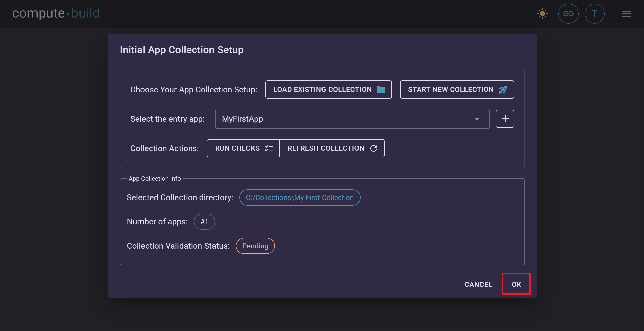The width and height of the screenshot is (644, 331).
Task: Click the refresh arrow icon on Refresh Collection
Action: tap(374, 148)
